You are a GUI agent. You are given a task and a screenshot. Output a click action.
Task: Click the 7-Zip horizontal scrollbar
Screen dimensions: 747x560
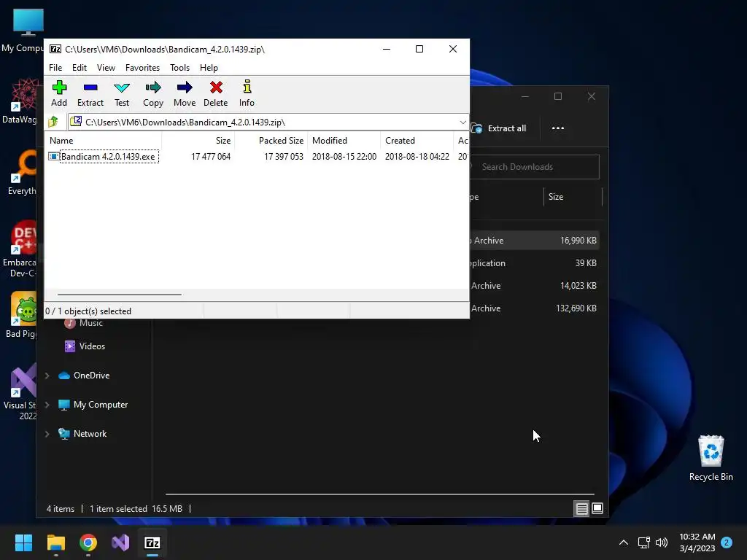point(119,295)
